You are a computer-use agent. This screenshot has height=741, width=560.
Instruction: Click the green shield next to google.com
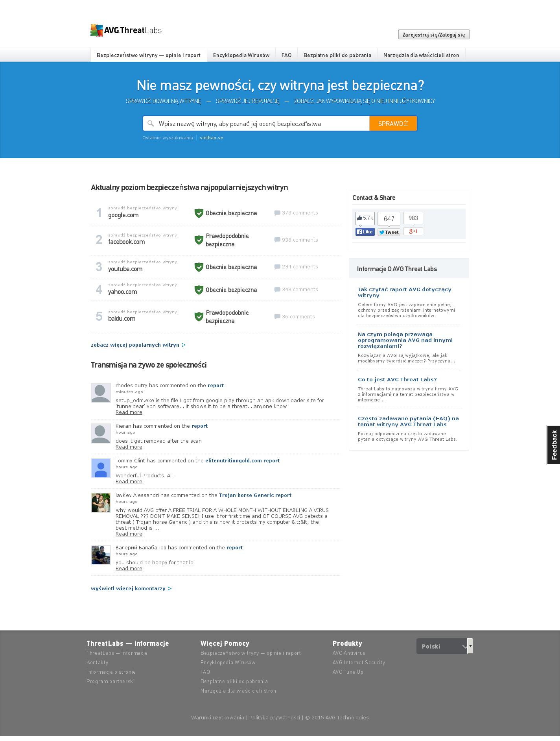coord(199,213)
